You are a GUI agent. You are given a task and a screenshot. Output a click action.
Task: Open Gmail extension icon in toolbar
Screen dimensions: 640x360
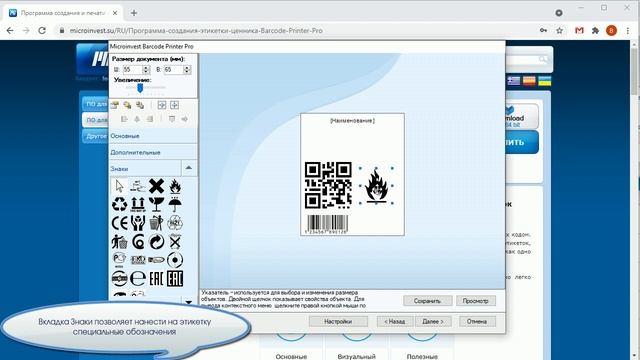[579, 31]
